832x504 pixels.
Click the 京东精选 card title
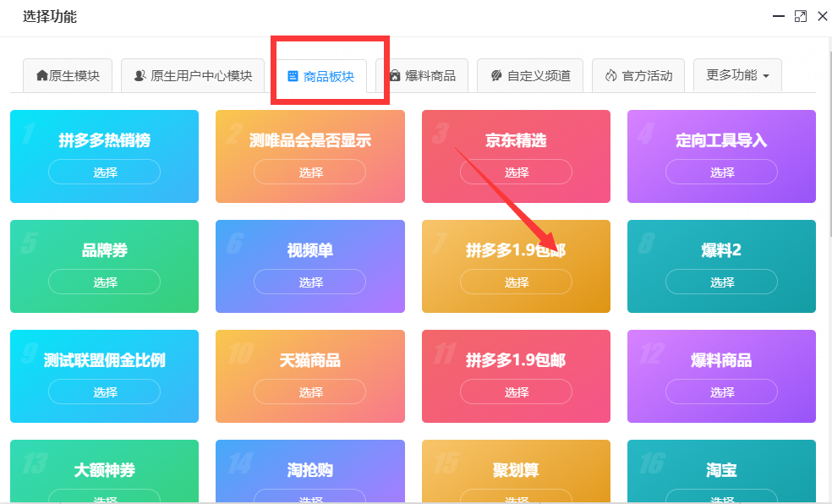516,140
